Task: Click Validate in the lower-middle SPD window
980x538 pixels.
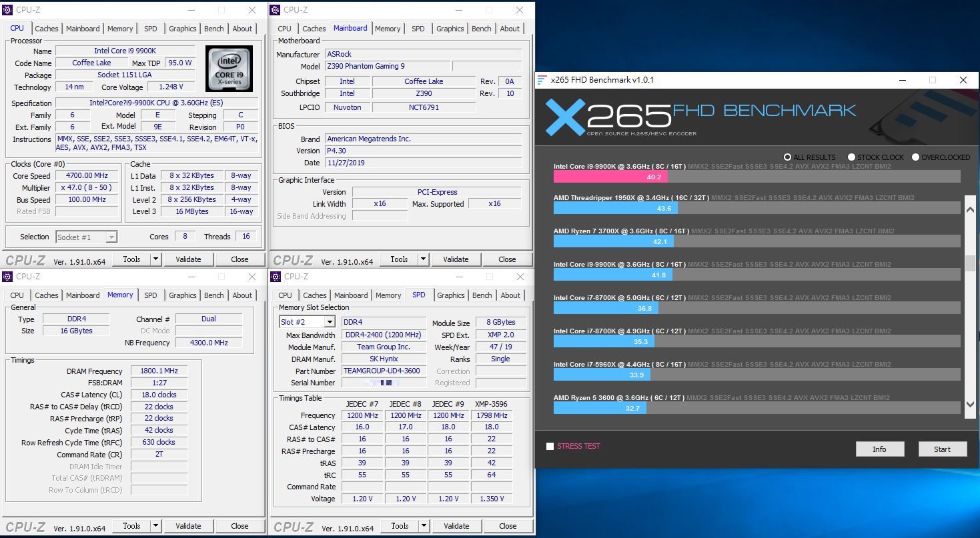Action: tap(456, 526)
